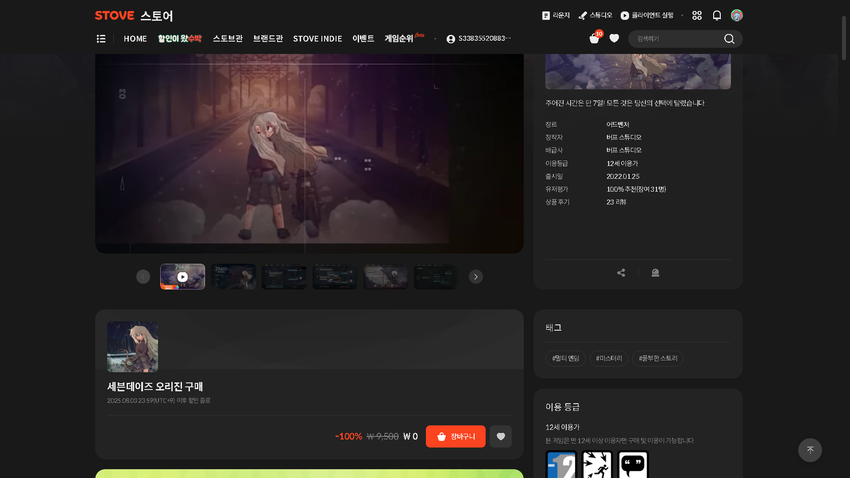Open the notification bell
Viewport: 850px width, 478px height.
[717, 16]
